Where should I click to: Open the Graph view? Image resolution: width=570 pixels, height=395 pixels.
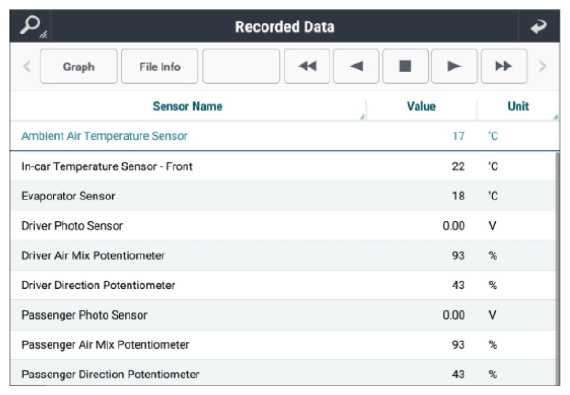(79, 66)
